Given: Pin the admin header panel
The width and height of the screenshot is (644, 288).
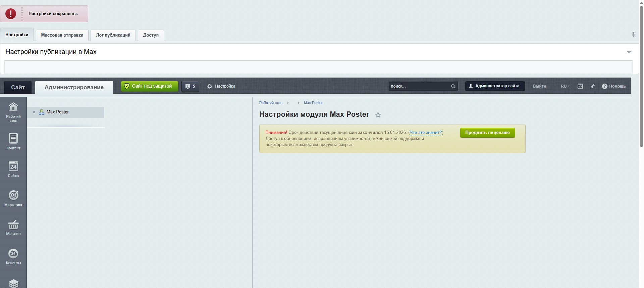Looking at the screenshot, I should point(593,86).
